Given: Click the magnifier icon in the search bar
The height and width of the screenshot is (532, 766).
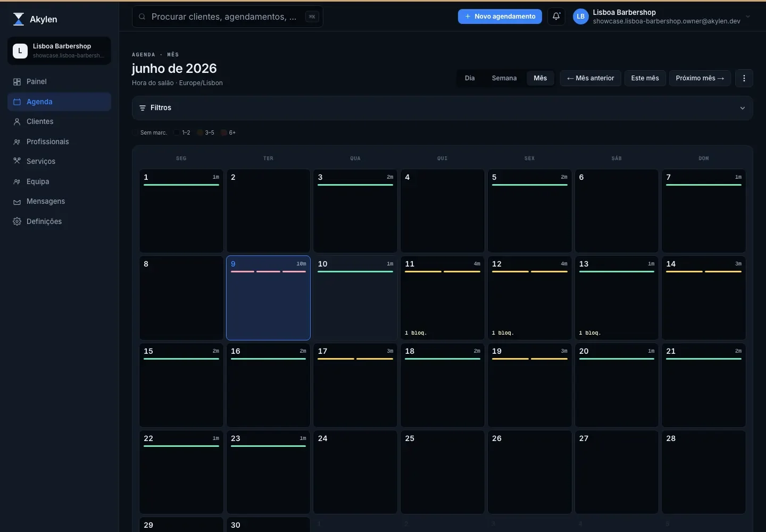Looking at the screenshot, I should pyautogui.click(x=142, y=17).
